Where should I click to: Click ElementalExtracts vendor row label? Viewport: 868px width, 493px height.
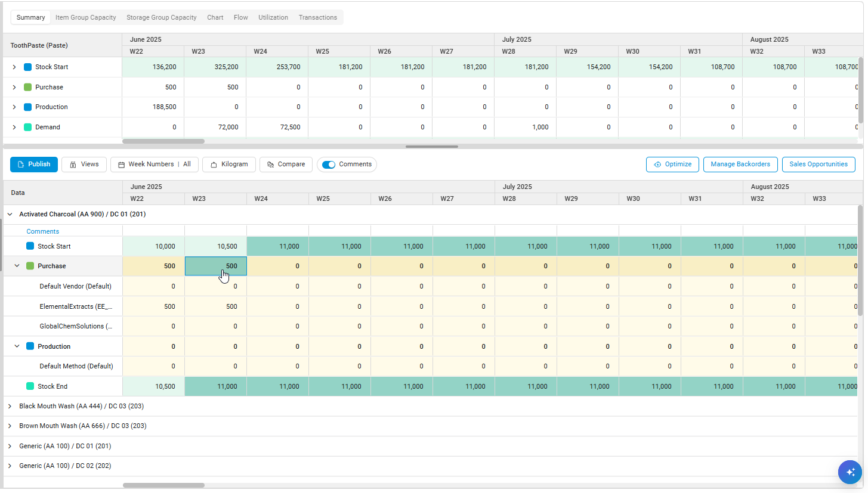click(x=76, y=306)
